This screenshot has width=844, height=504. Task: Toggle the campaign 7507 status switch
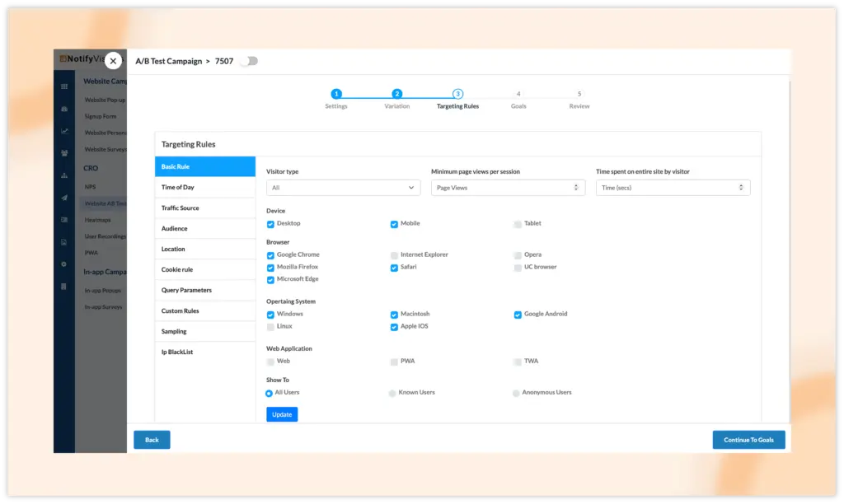pyautogui.click(x=248, y=61)
